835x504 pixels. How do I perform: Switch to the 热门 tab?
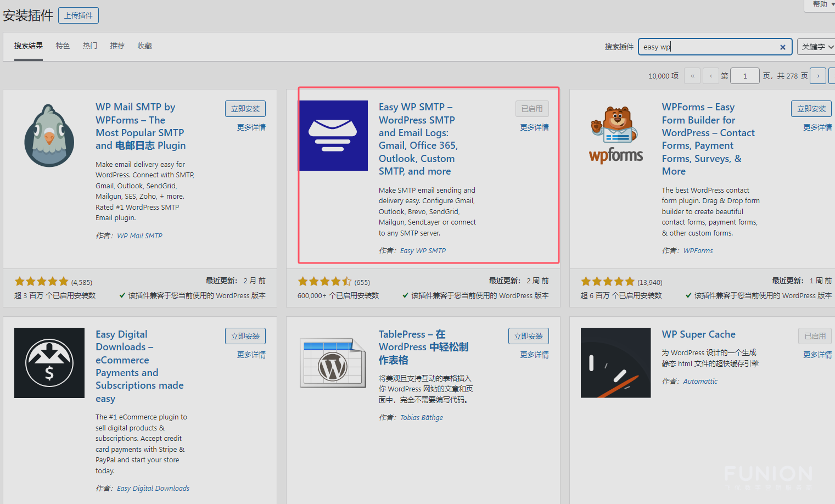point(90,46)
